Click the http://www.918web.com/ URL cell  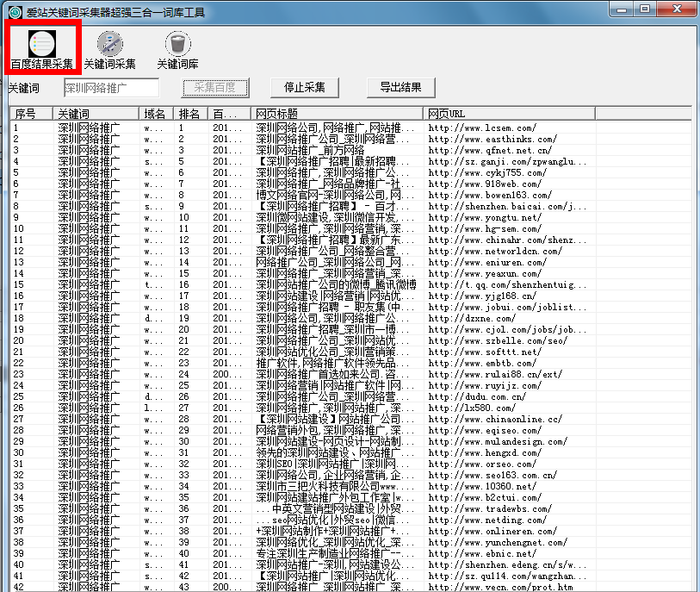tap(485, 184)
